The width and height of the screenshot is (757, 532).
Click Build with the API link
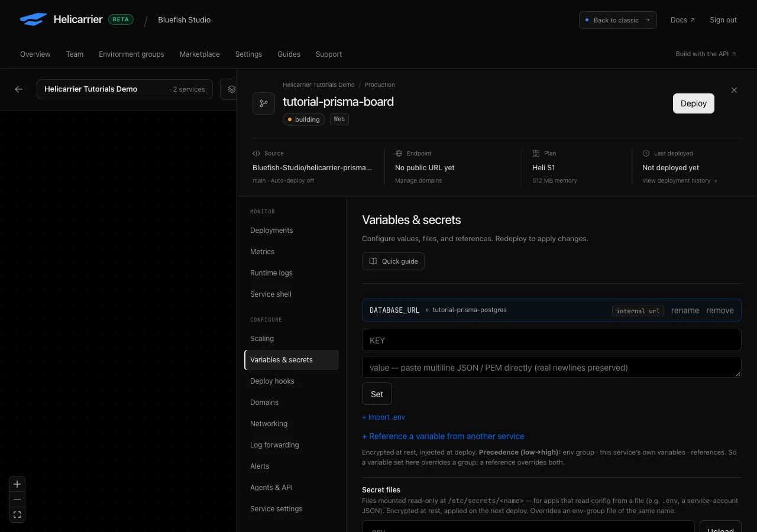click(x=706, y=54)
